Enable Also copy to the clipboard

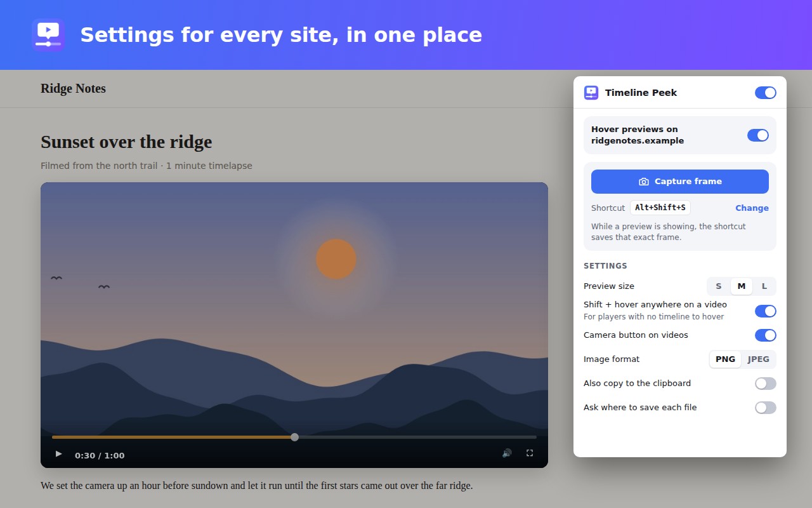pyautogui.click(x=766, y=384)
